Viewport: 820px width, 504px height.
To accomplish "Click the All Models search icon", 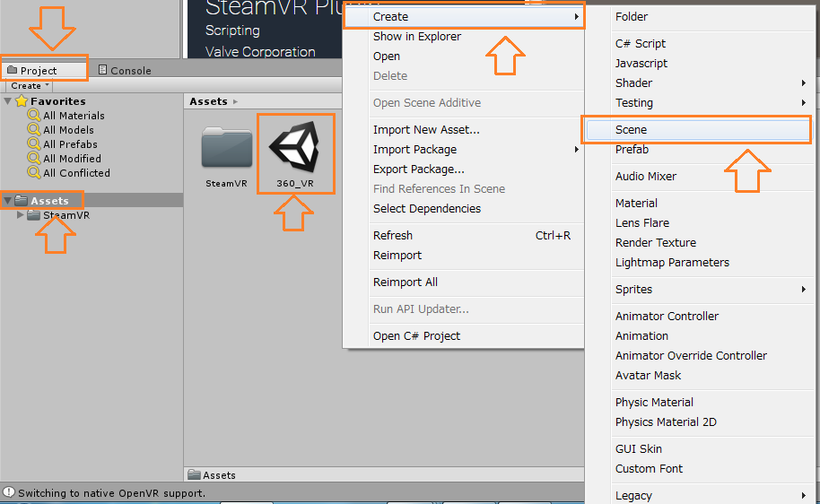I will click(x=34, y=129).
